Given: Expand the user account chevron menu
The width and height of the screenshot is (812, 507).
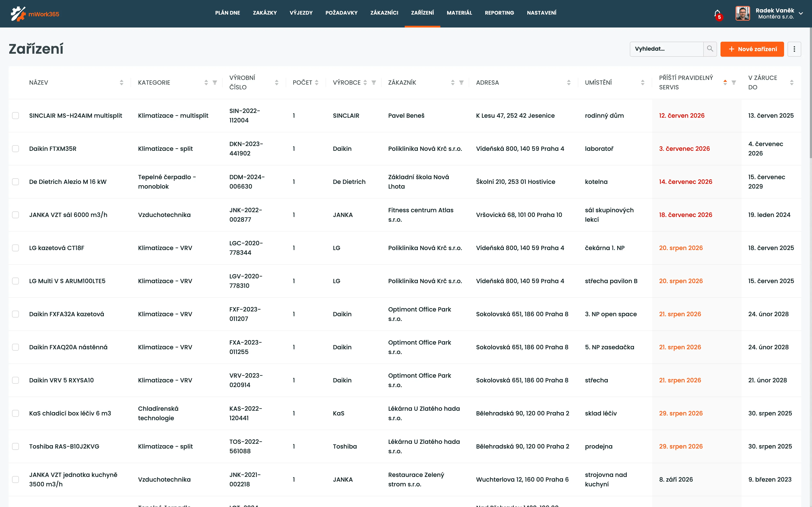Looking at the screenshot, I should [x=801, y=14].
